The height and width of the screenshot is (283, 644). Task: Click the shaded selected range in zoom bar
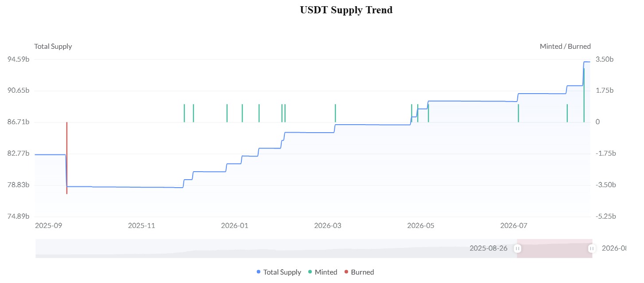555,248
